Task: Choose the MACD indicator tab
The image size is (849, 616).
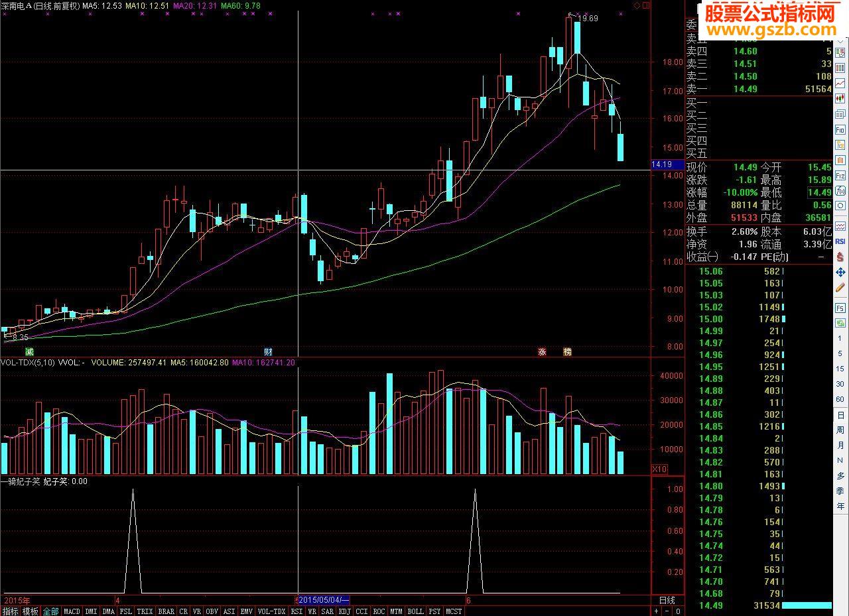Action: point(72,611)
